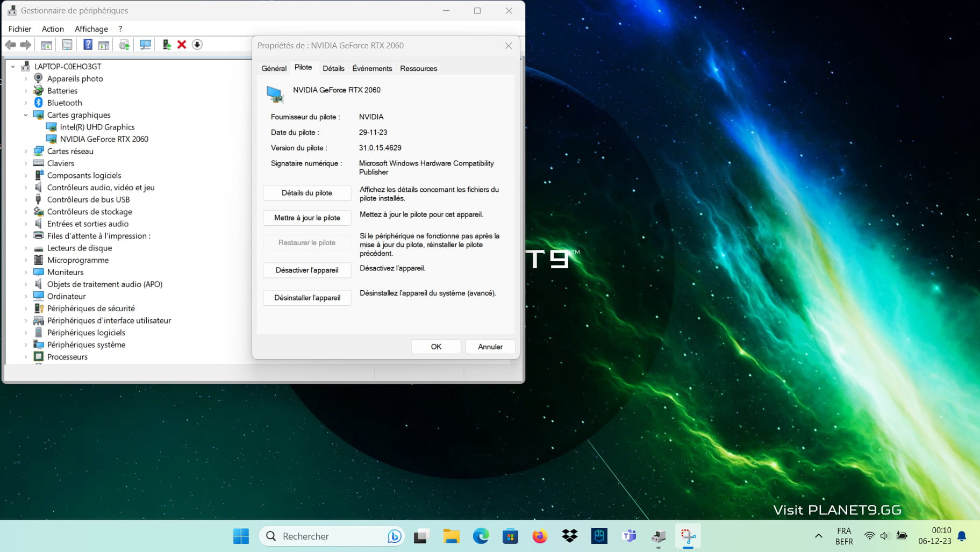Scan for hardware changes via monitor icon
This screenshot has height=552, width=980.
pyautogui.click(x=145, y=45)
